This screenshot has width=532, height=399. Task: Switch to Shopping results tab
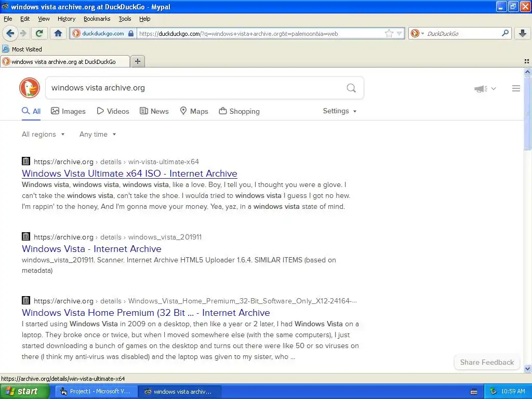pos(239,111)
